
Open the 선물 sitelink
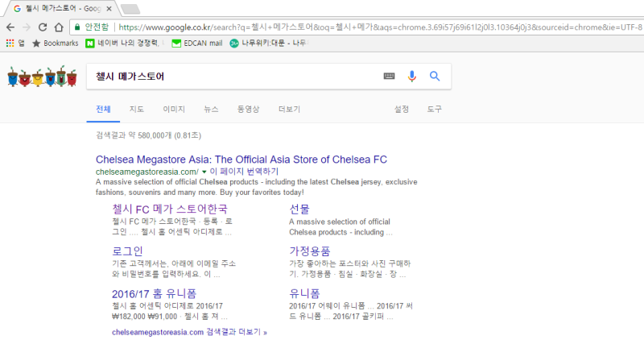(x=299, y=209)
